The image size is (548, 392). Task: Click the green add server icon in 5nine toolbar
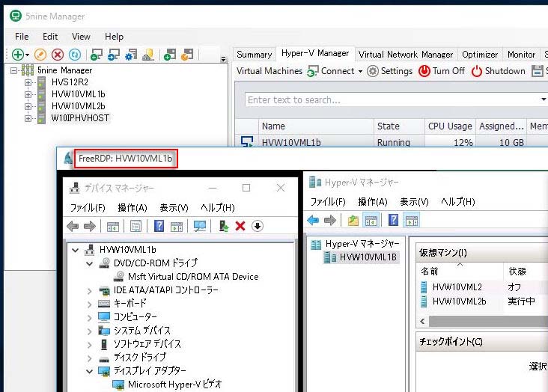[x=18, y=55]
